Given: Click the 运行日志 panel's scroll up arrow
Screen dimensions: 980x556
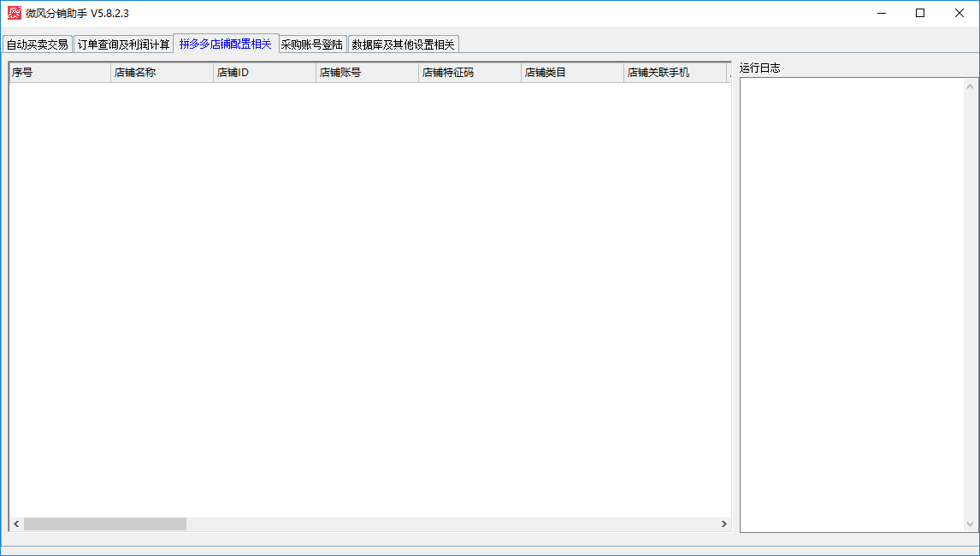Looking at the screenshot, I should click(971, 86).
